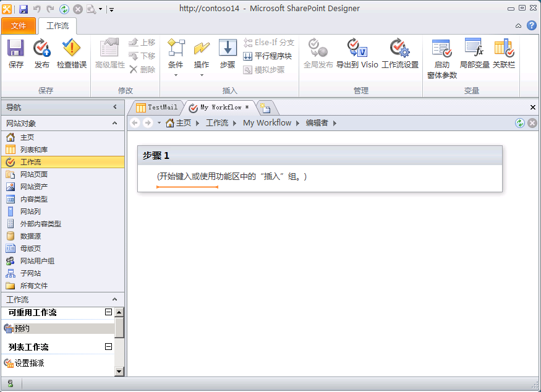Collapse the 网站对象 section

[x=115, y=123]
